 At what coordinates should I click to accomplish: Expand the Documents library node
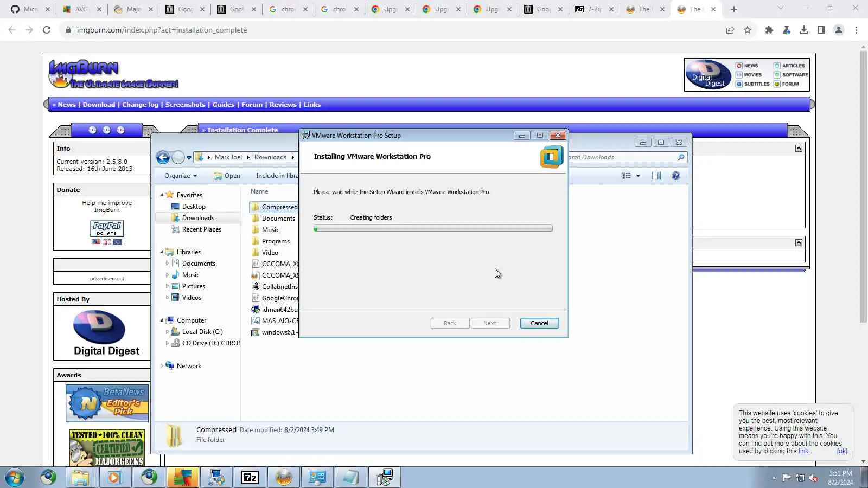pos(167,264)
